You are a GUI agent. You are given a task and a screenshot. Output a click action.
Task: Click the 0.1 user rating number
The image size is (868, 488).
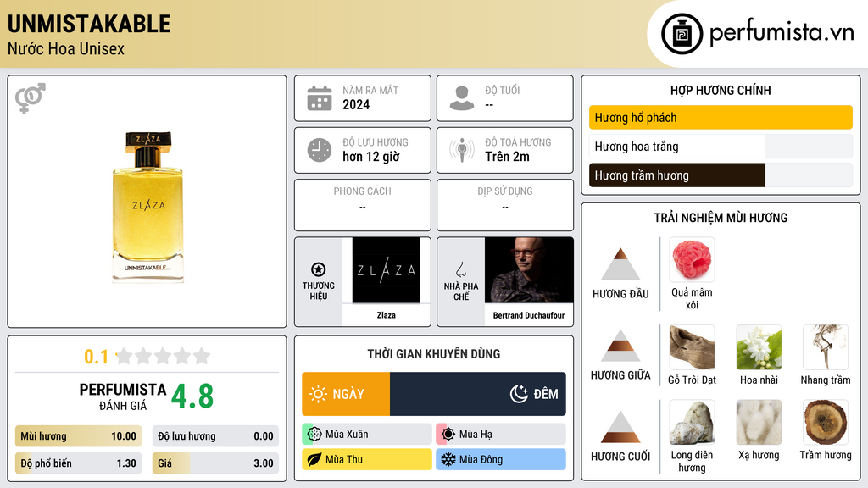coord(96,357)
